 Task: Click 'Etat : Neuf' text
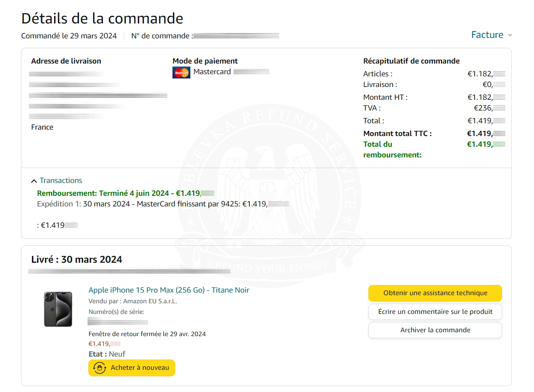click(107, 354)
